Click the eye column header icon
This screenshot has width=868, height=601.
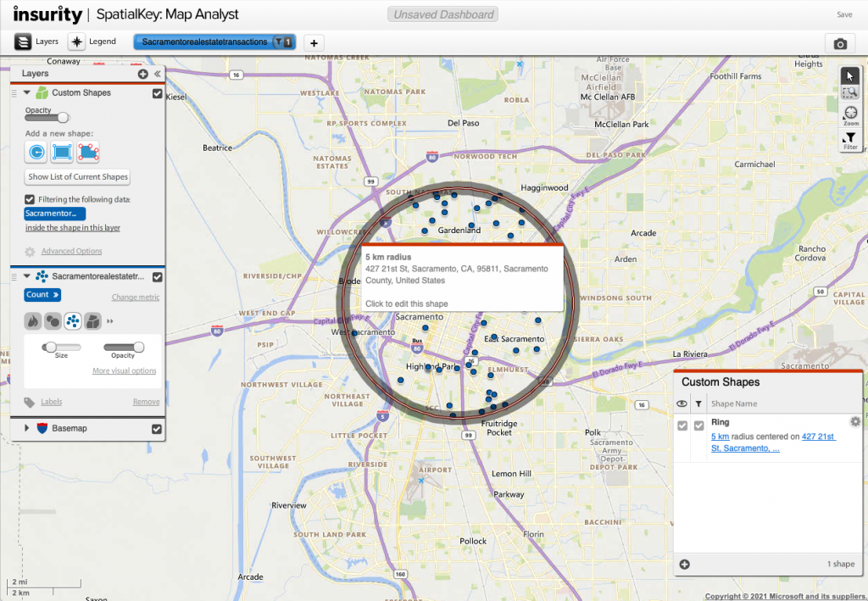[x=682, y=404]
